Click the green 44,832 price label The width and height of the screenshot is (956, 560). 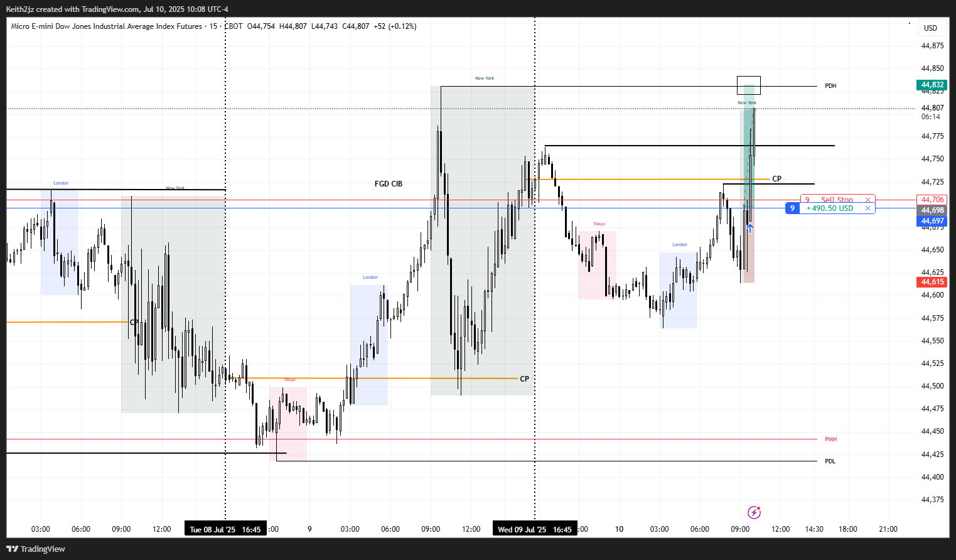pyautogui.click(x=932, y=85)
